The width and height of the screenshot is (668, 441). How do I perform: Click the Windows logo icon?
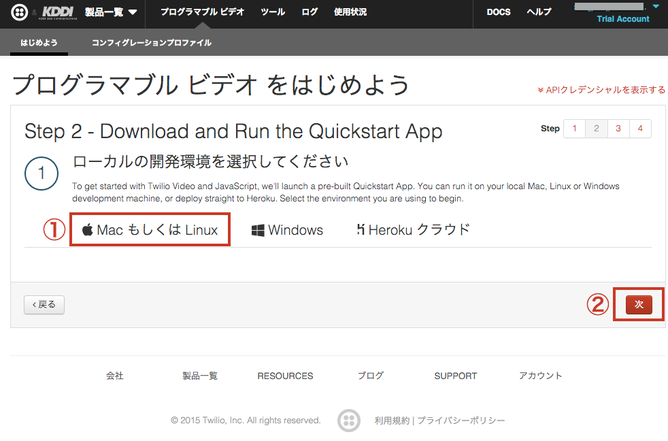tap(258, 231)
